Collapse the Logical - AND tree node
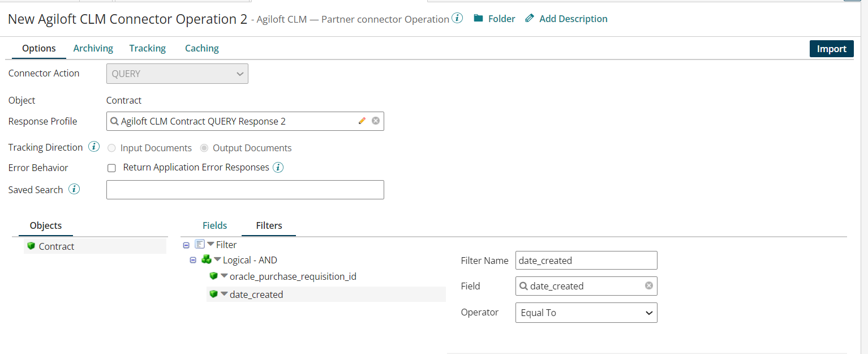This screenshot has height=354, width=868. point(193,259)
